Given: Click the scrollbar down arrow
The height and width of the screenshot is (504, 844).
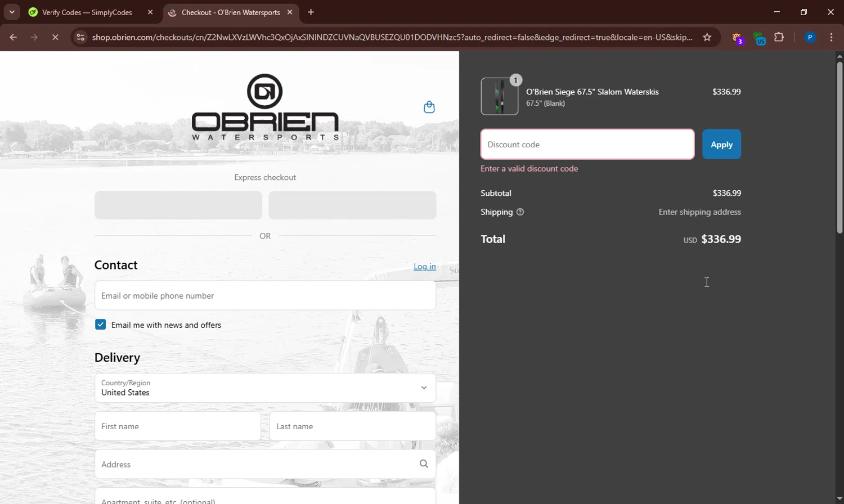Looking at the screenshot, I should pos(839,499).
